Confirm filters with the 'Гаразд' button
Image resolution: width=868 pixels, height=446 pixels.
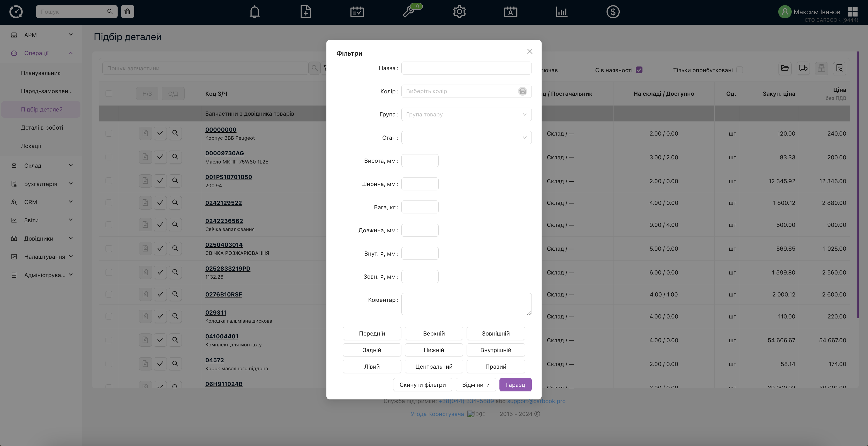click(x=515, y=385)
